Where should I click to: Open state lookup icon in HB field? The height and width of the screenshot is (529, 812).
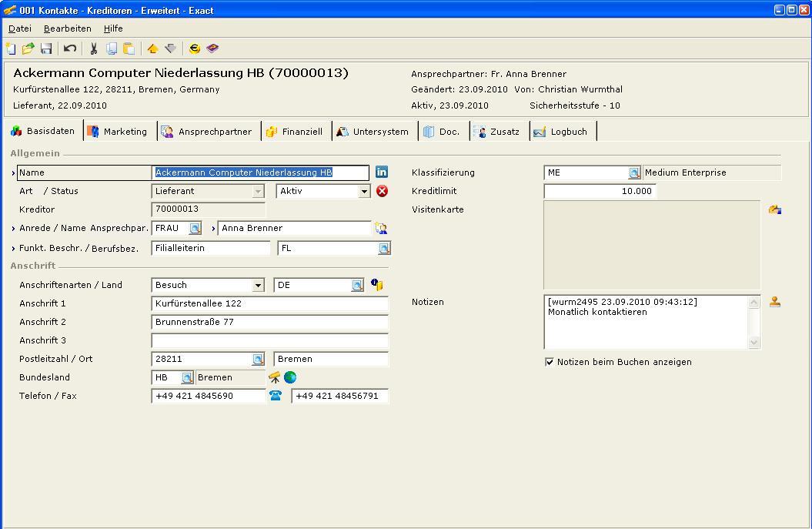[188, 378]
